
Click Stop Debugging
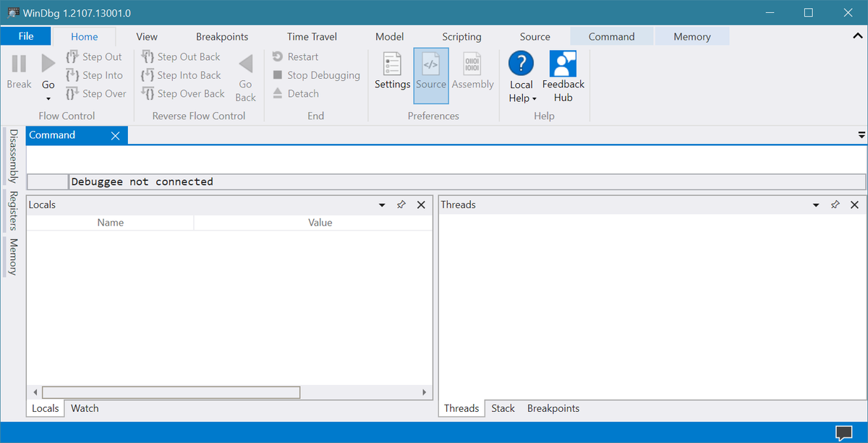316,75
